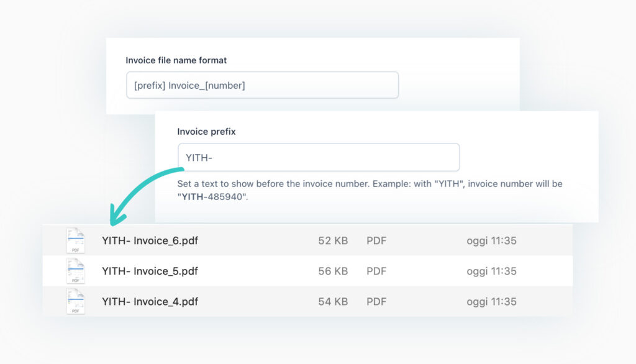Click the "Invoice prefix" label
The width and height of the screenshot is (636, 364).
pyautogui.click(x=206, y=131)
